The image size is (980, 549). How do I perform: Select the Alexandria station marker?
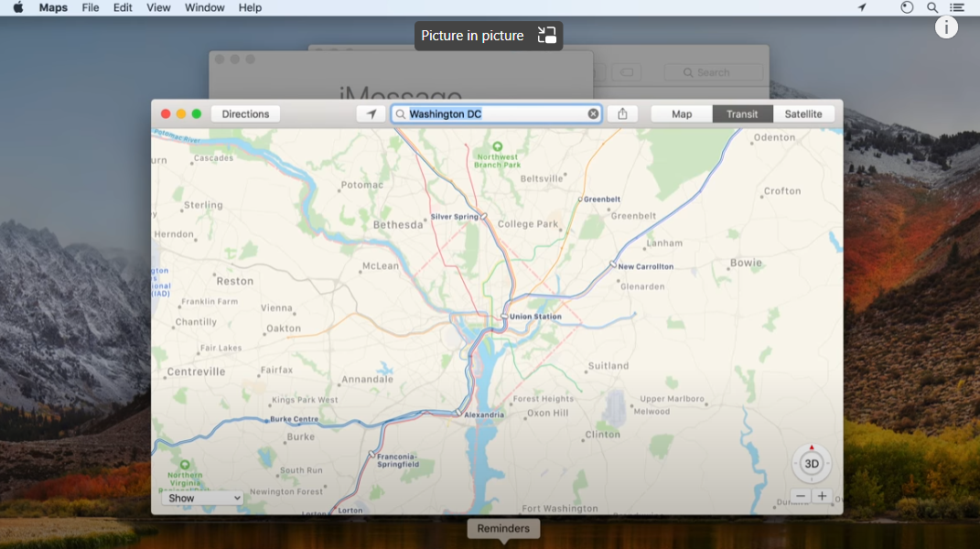(x=459, y=414)
